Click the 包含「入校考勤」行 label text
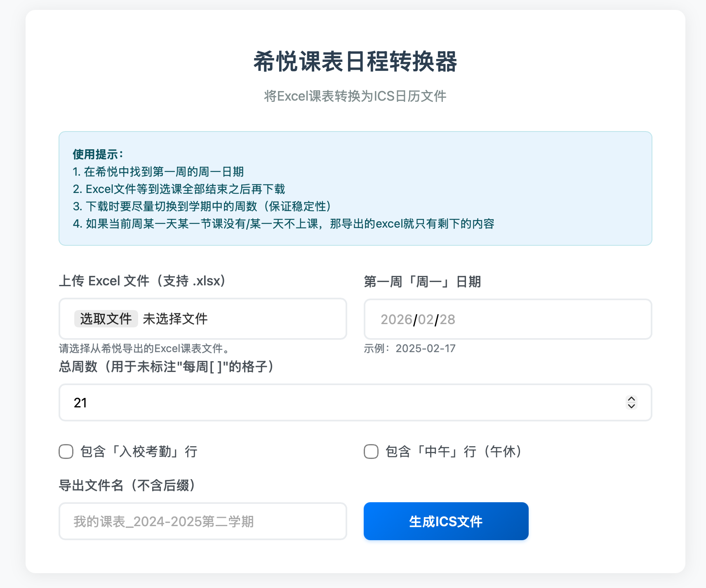This screenshot has height=588, width=706. point(139,452)
